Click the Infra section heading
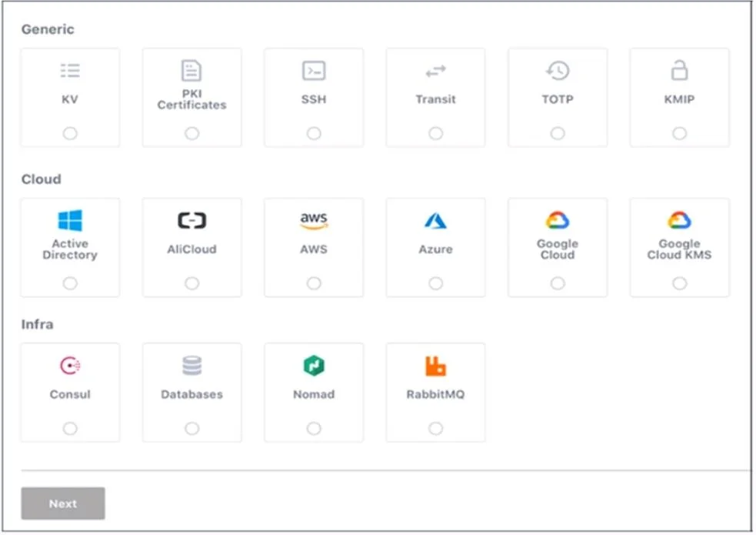756x535 pixels. (37, 324)
